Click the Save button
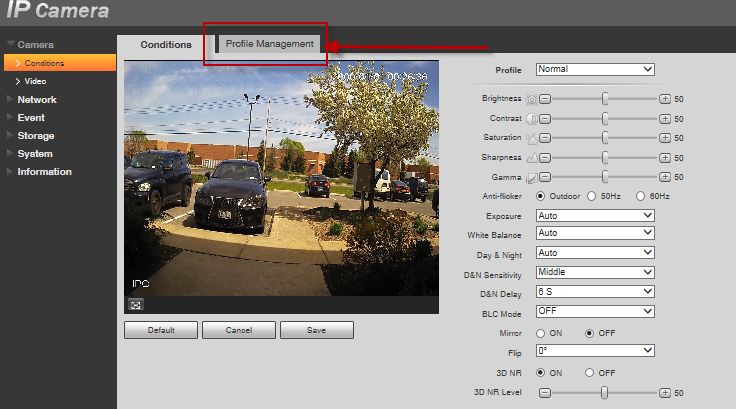The width and height of the screenshot is (736, 409). coord(316,330)
